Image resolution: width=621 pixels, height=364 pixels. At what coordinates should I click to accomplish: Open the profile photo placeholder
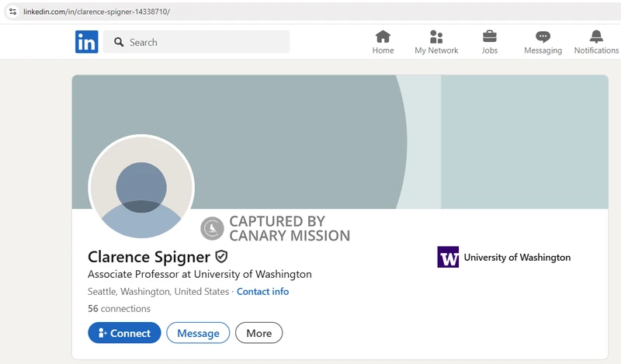click(141, 187)
